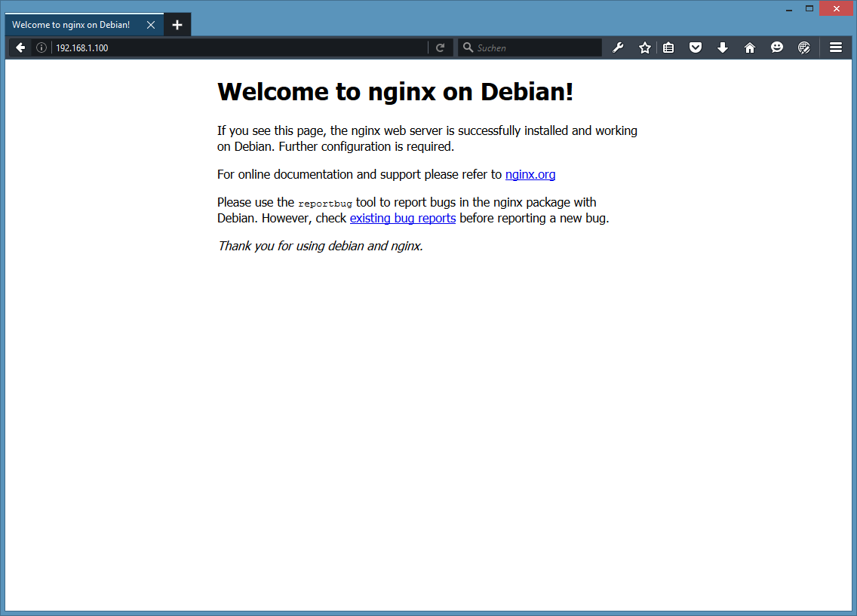This screenshot has width=857, height=616.
Task: Close the browser window
Action: pyautogui.click(x=836, y=8)
